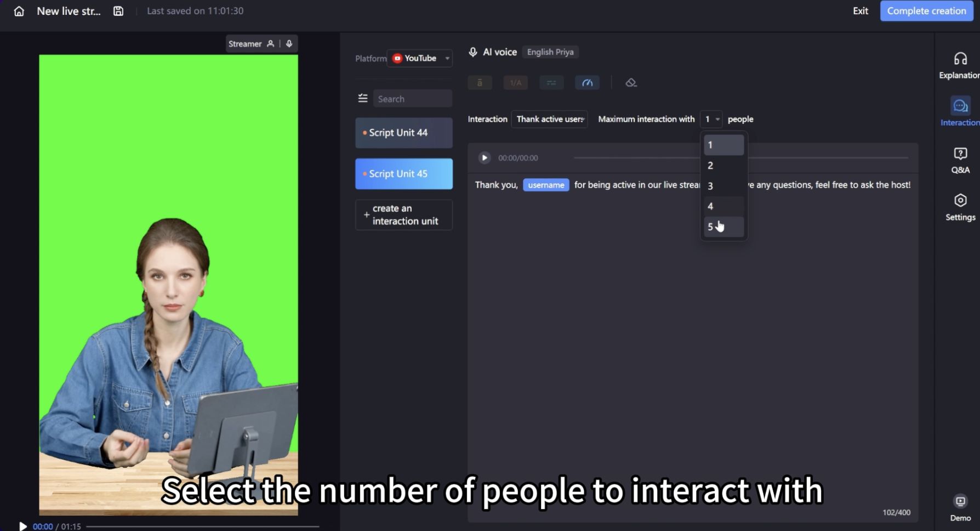Open the Demo panel
The height and width of the screenshot is (531, 980).
click(x=960, y=508)
